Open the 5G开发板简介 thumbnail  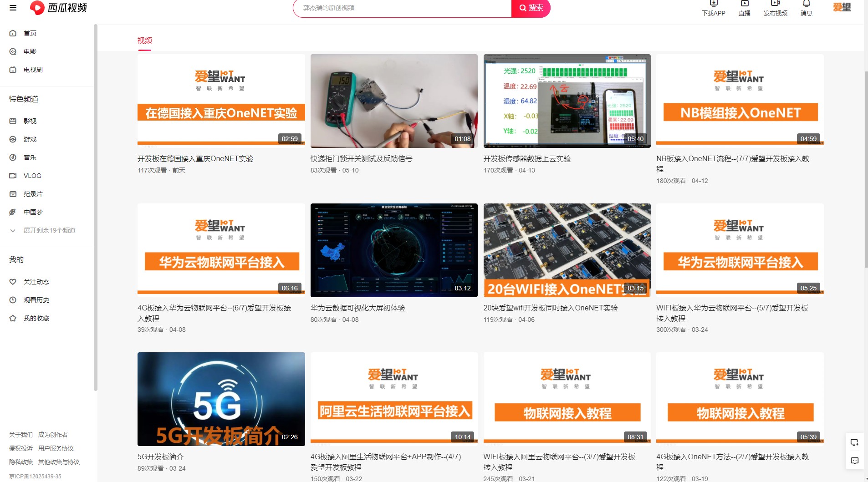coord(221,399)
